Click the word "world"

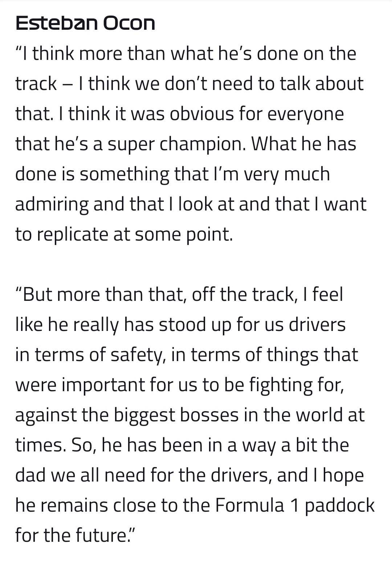click(x=319, y=415)
